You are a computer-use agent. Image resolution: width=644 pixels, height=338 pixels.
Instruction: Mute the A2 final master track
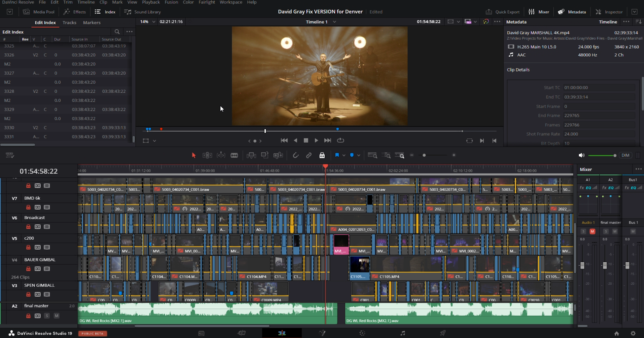pos(56,316)
